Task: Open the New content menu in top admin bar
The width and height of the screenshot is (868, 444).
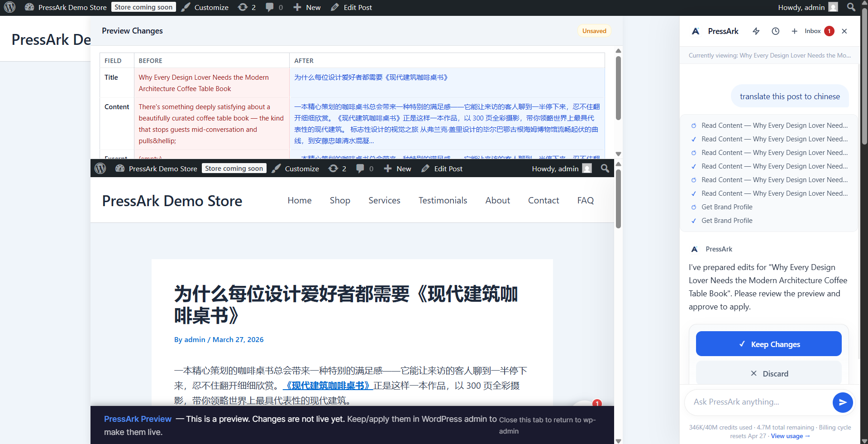Action: (307, 7)
